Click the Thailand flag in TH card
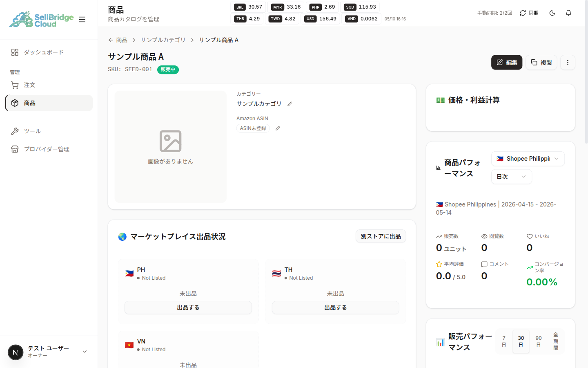This screenshot has height=368, width=588. 276,274
